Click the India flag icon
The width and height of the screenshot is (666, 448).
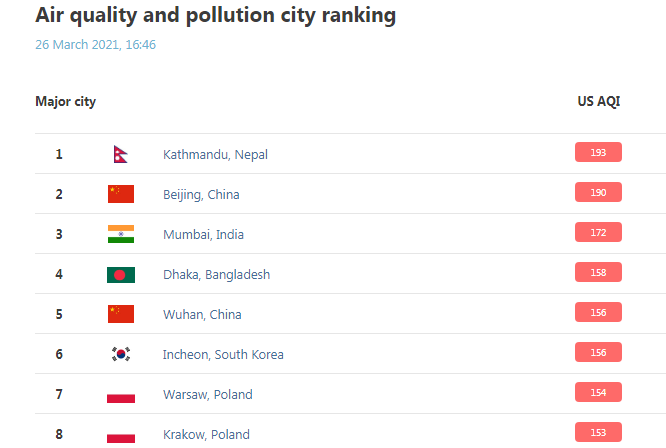coord(121,234)
